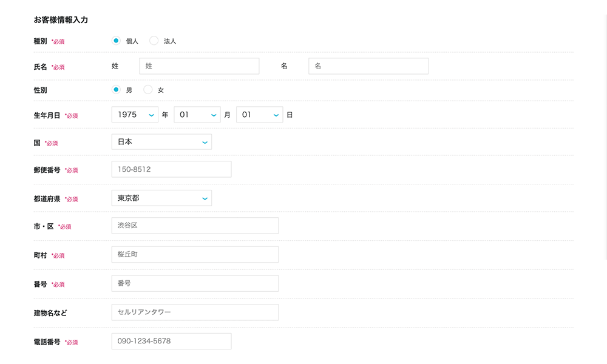Viewport: 607px width, 364px height.
Task: Open the birth year dropdown showing 1975
Action: pyautogui.click(x=135, y=115)
